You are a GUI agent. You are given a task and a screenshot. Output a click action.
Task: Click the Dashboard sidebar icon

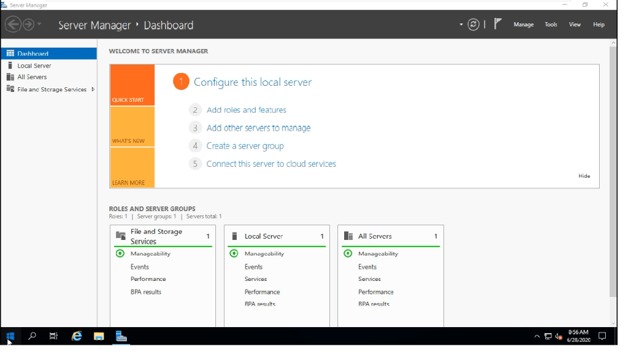10,54
